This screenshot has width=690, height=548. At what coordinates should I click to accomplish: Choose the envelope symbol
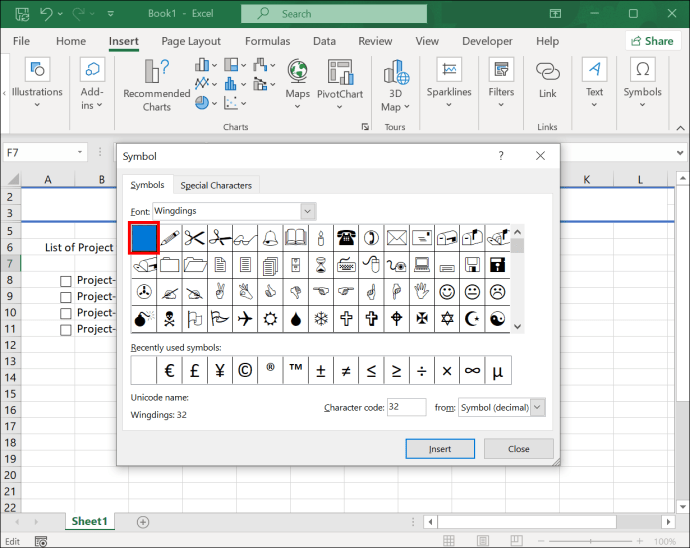pyautogui.click(x=396, y=238)
